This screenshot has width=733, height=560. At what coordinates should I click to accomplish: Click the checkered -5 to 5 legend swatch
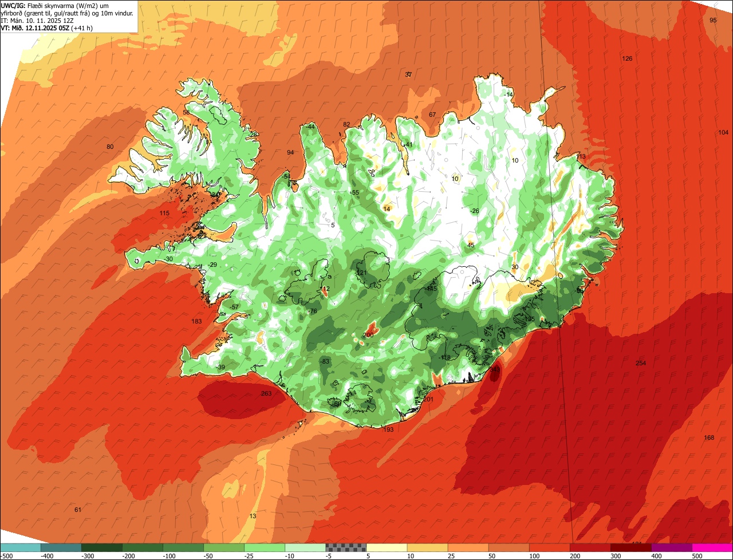coord(346,547)
